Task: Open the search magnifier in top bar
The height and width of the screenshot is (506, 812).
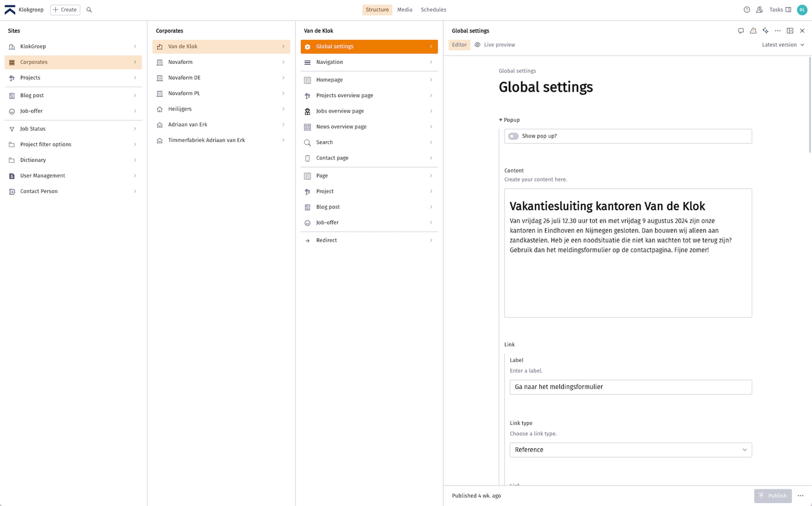Action: tap(89, 10)
